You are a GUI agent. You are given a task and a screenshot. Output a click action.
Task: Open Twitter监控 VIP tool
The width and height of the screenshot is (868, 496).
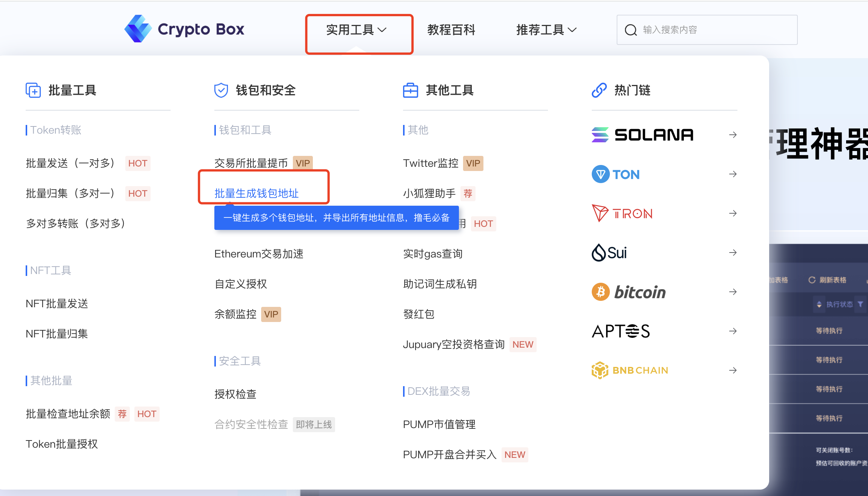431,163
